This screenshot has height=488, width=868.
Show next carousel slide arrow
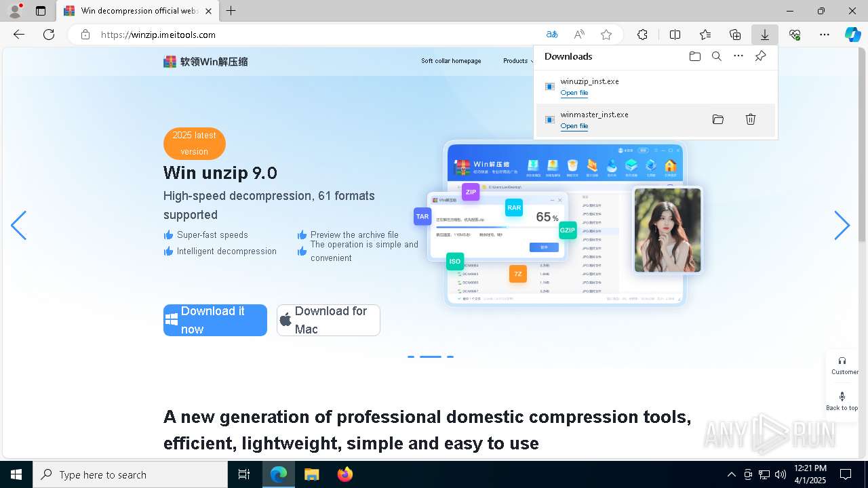point(842,225)
